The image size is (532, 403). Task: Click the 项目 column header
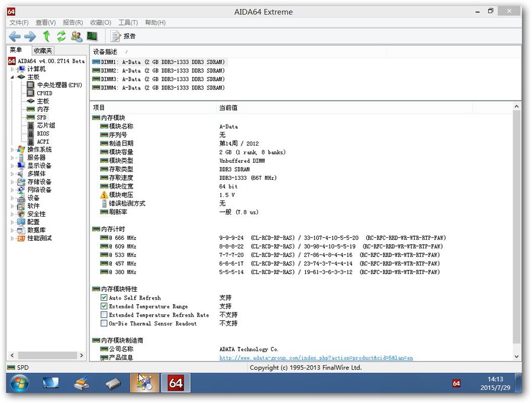(99, 108)
